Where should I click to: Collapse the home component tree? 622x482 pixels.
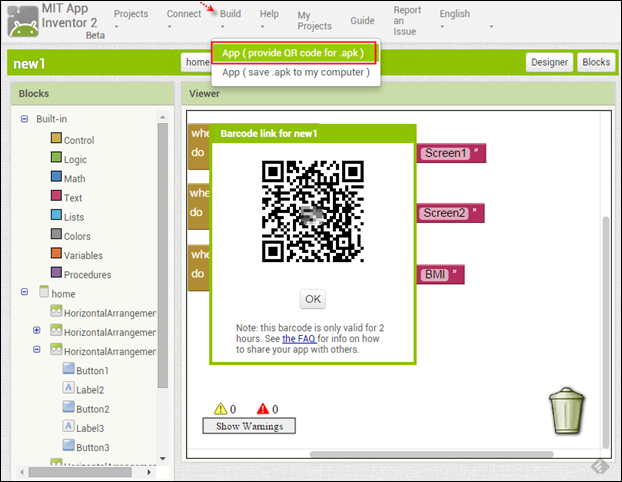click(x=25, y=292)
